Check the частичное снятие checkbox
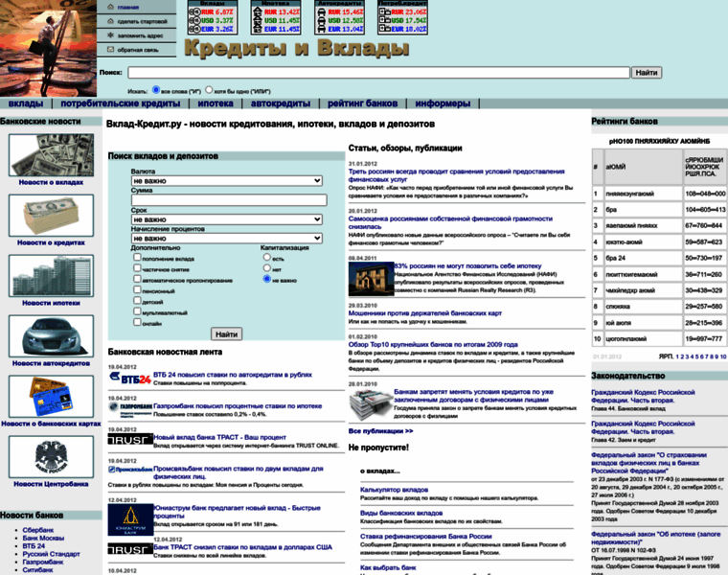 point(137,268)
